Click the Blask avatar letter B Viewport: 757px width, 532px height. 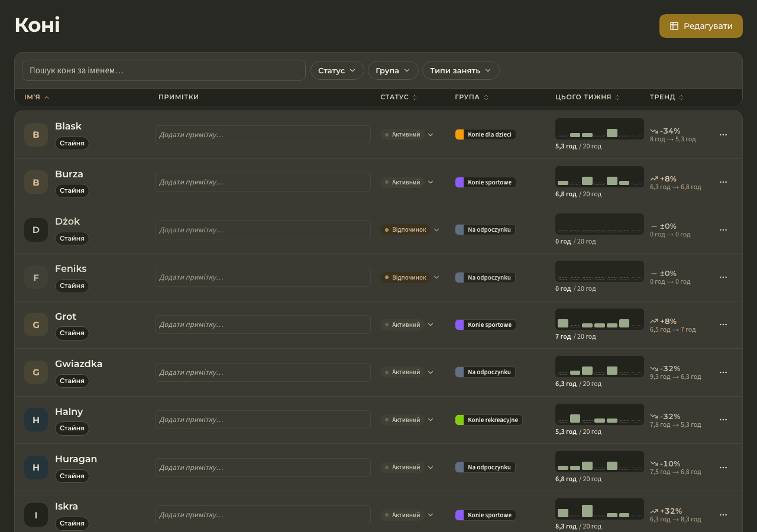(x=36, y=135)
